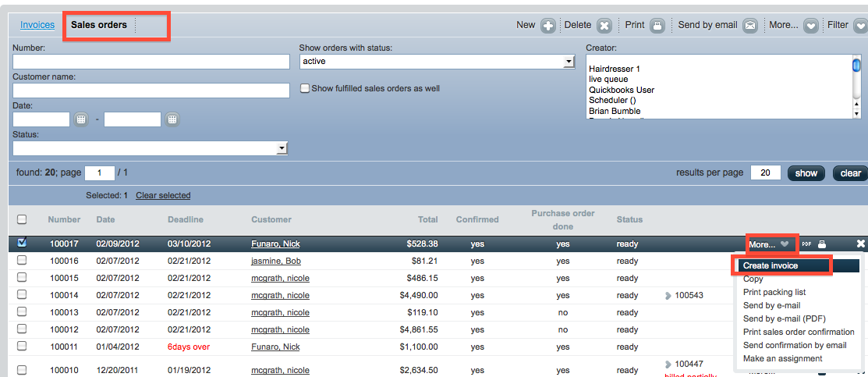Screen dimensions: 868x377
Task: Open customer Funaro, Nick on order 100017
Action: (275, 244)
